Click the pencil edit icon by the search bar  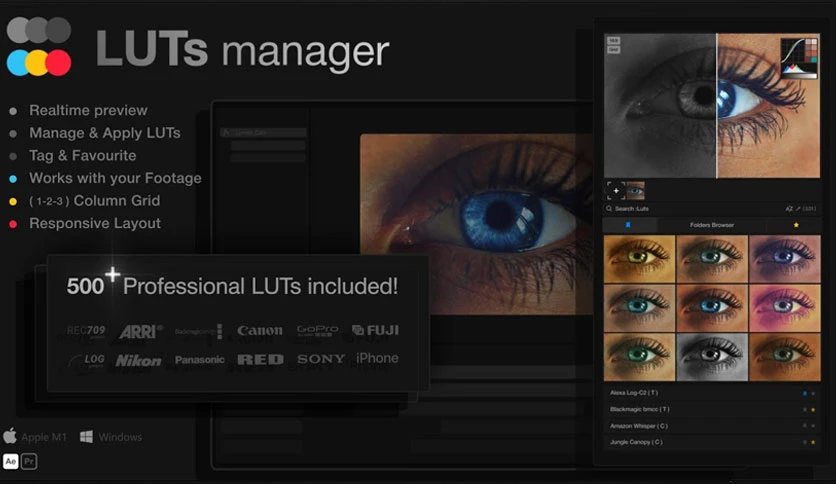pos(798,208)
